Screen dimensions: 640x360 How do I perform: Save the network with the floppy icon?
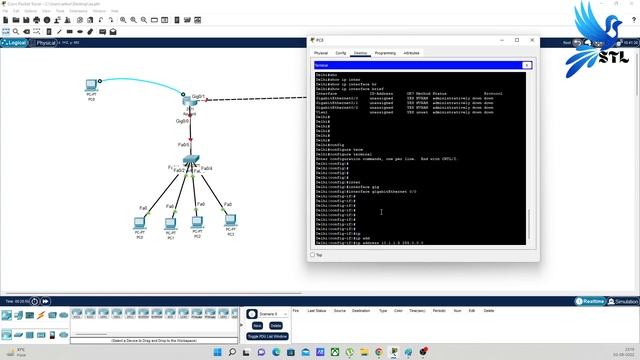point(26,20)
